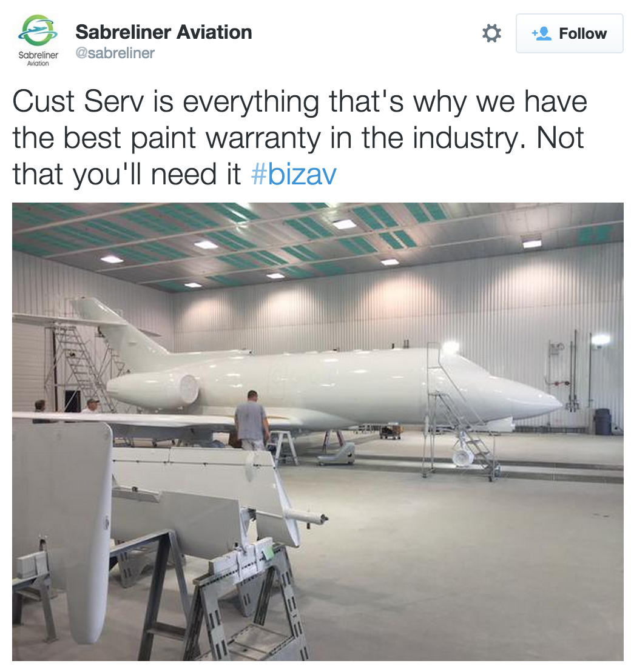The width and height of the screenshot is (631, 672).
Task: Click the add-person icon in Follow button
Action: pyautogui.click(x=541, y=33)
